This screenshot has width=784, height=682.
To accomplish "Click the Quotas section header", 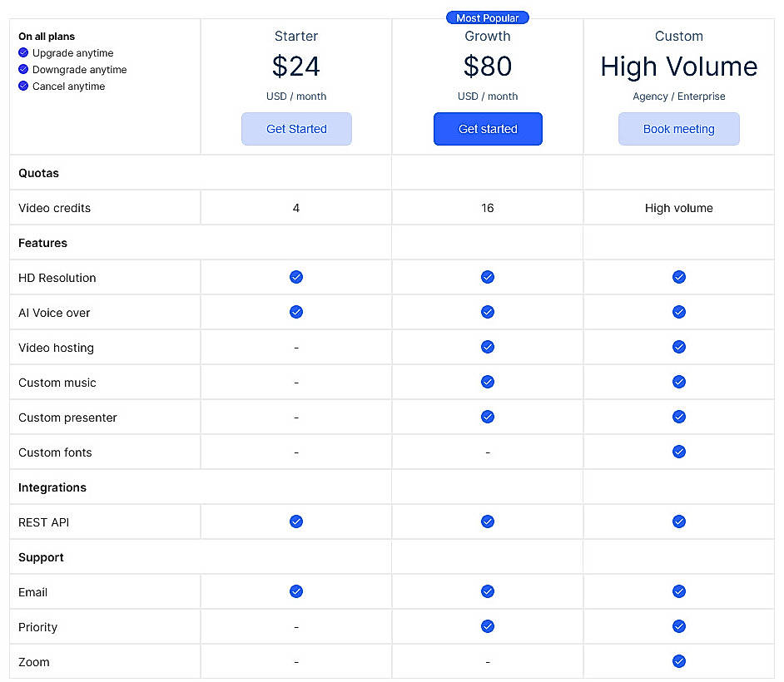I will [38, 173].
